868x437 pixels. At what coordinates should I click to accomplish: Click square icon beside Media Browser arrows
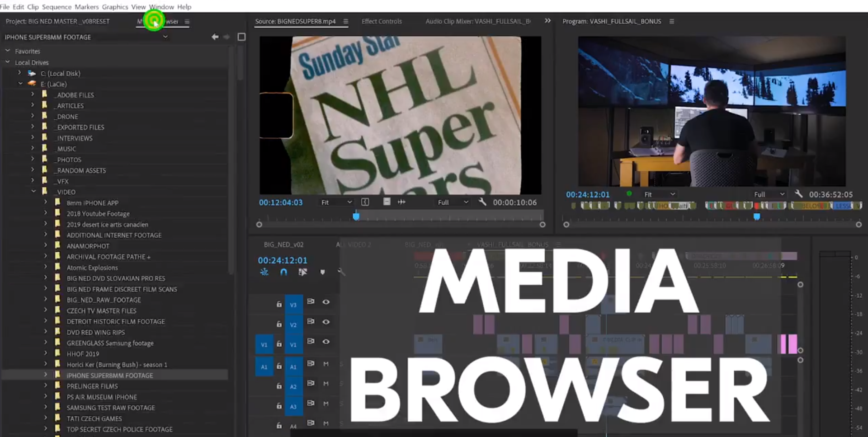241,37
